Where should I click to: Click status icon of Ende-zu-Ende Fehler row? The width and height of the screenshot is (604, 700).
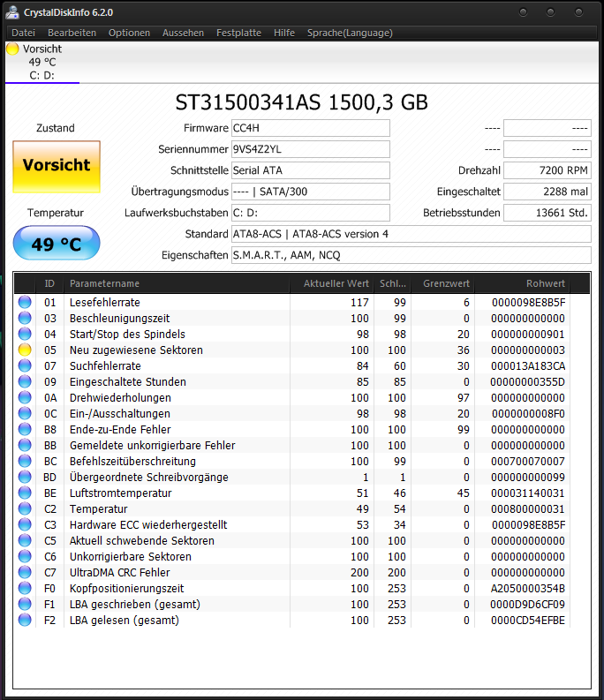(25, 430)
